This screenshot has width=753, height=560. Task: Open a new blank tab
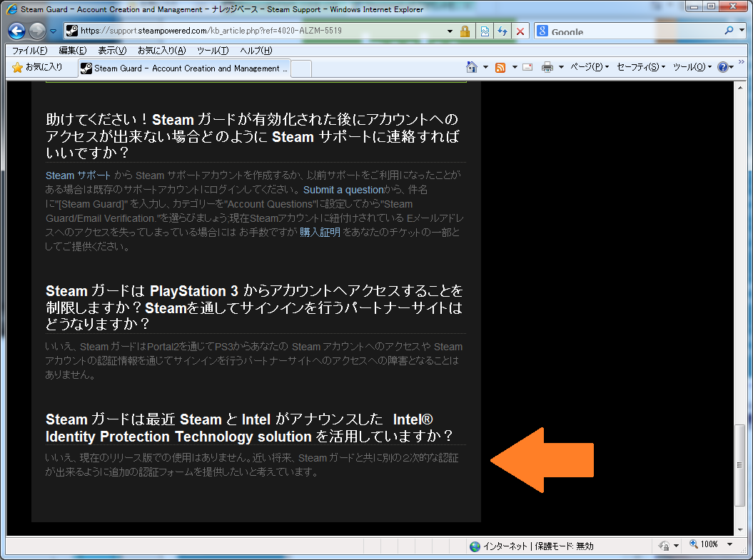[x=301, y=68]
